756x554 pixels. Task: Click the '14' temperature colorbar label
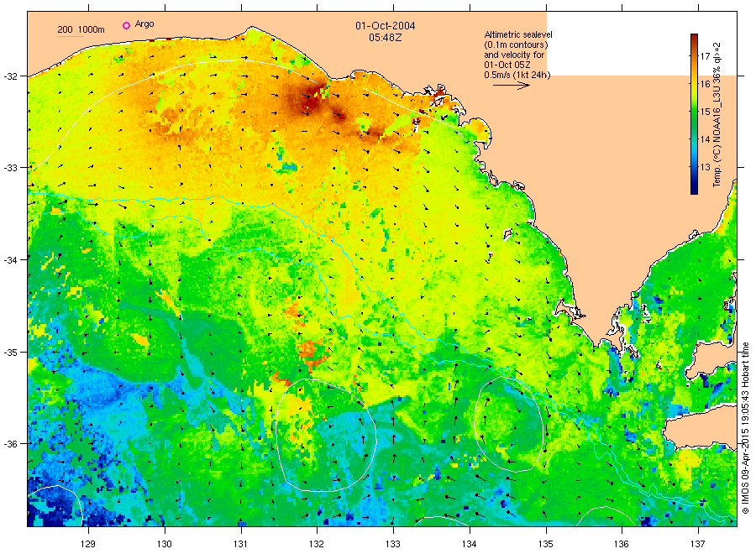coord(705,139)
